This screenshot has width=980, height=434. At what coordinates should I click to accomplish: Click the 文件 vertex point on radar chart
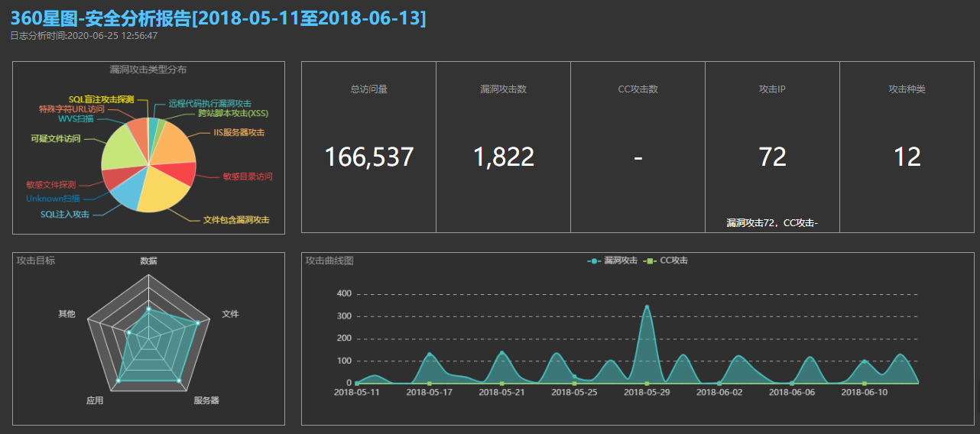pos(198,323)
